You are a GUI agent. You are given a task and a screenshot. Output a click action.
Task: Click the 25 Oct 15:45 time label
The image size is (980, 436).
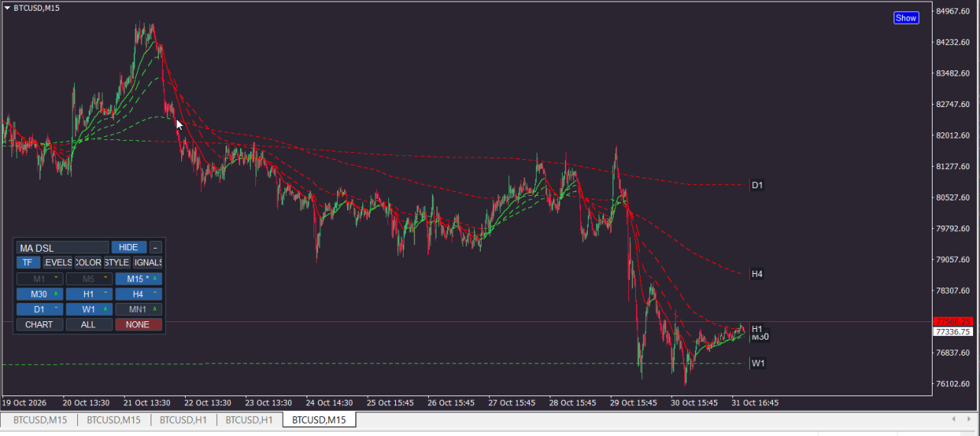(x=390, y=402)
